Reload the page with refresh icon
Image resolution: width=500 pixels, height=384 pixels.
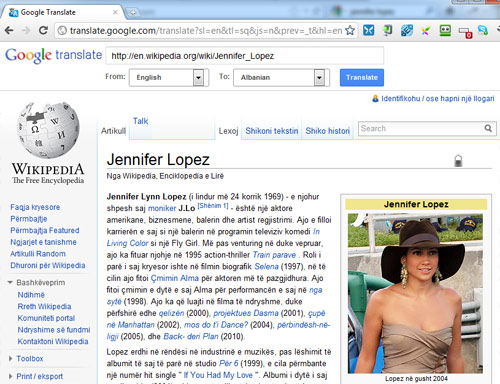click(x=43, y=31)
